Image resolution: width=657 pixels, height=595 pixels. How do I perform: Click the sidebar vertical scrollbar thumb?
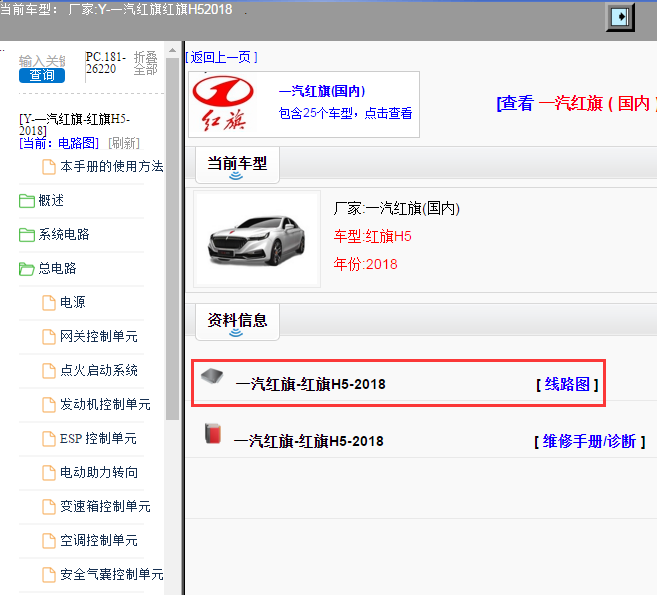[172, 239]
